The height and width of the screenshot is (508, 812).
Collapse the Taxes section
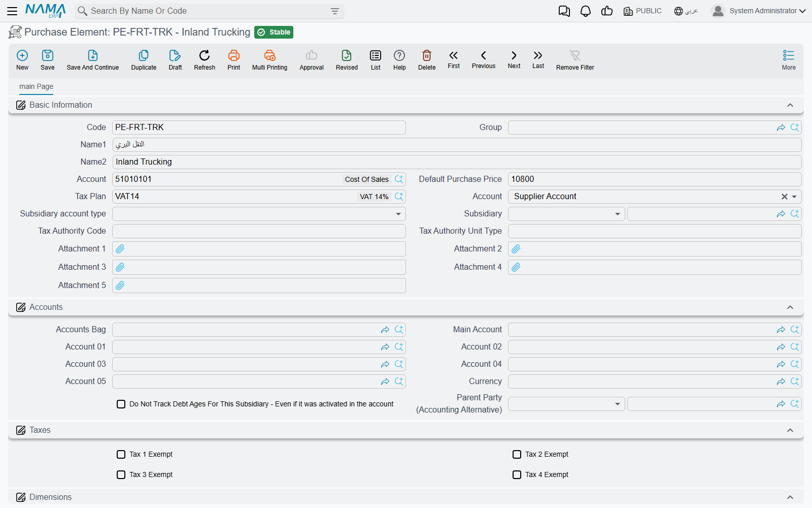pos(790,430)
